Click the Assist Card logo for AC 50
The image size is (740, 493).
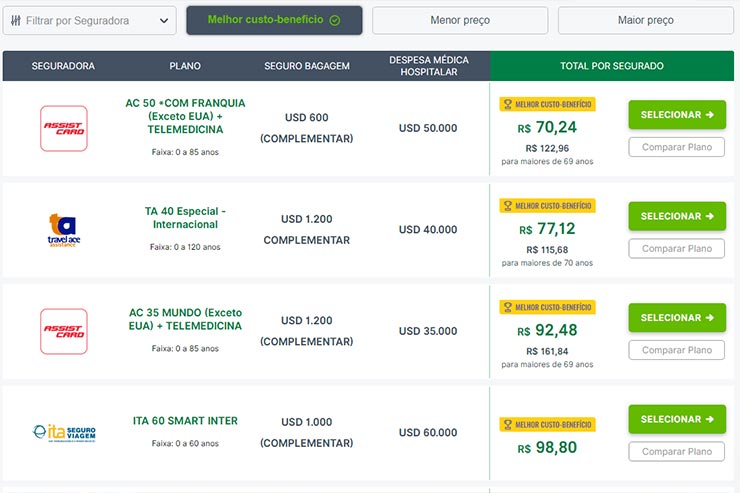[x=64, y=128]
